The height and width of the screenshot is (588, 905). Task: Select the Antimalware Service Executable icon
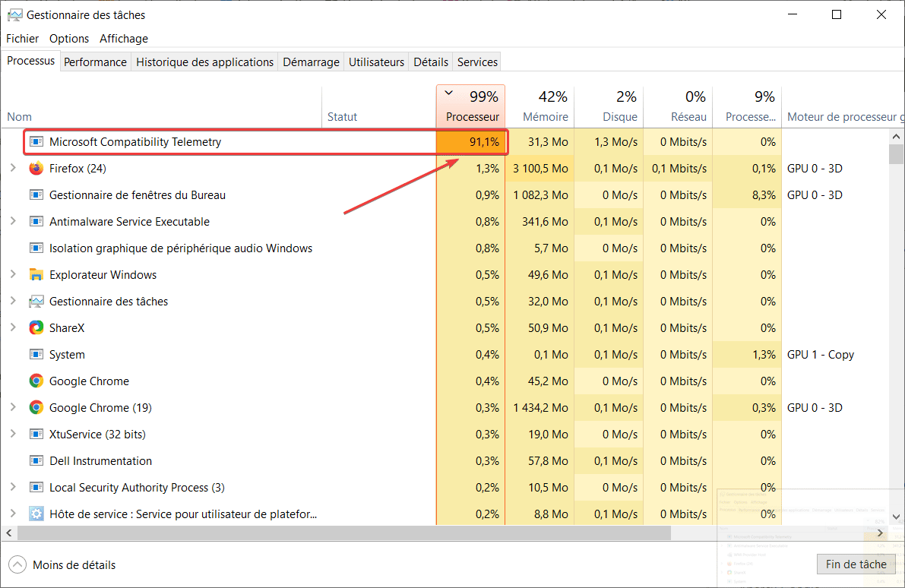click(x=36, y=221)
